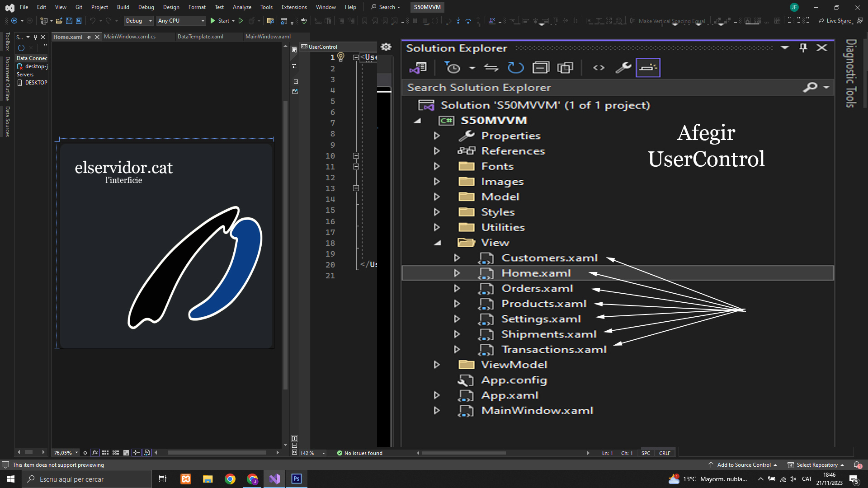Click Add to Source Control
Viewport: 868px width, 488px height.
(x=744, y=465)
